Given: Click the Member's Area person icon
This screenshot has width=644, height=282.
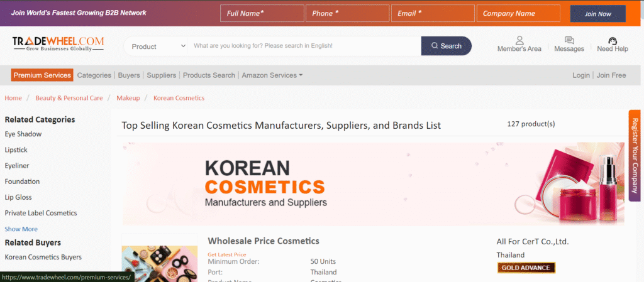Looking at the screenshot, I should 519,40.
